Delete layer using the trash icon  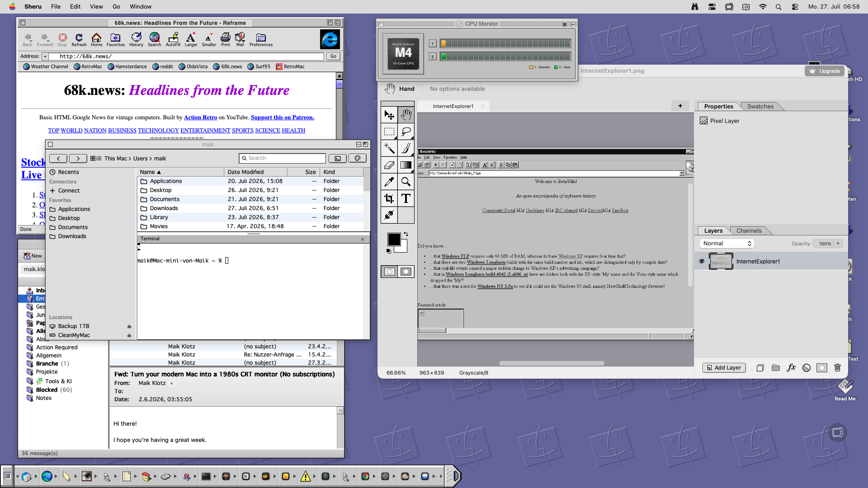(x=837, y=368)
